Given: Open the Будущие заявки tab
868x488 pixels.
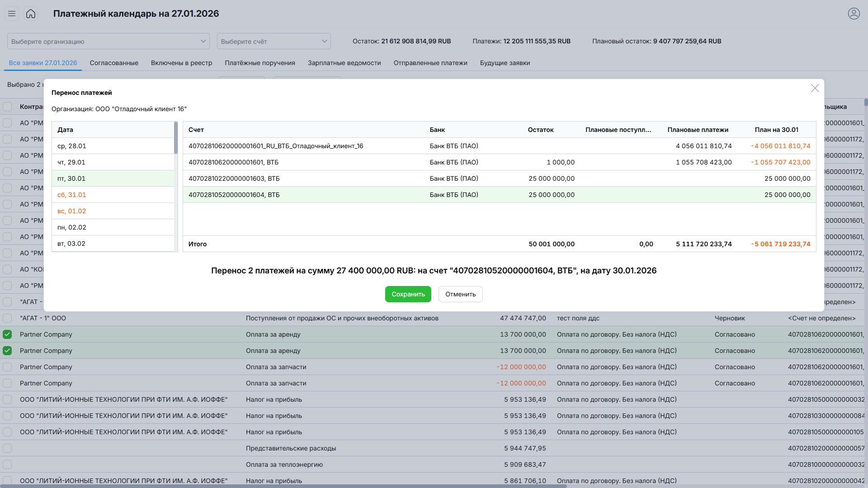Looking at the screenshot, I should (505, 63).
